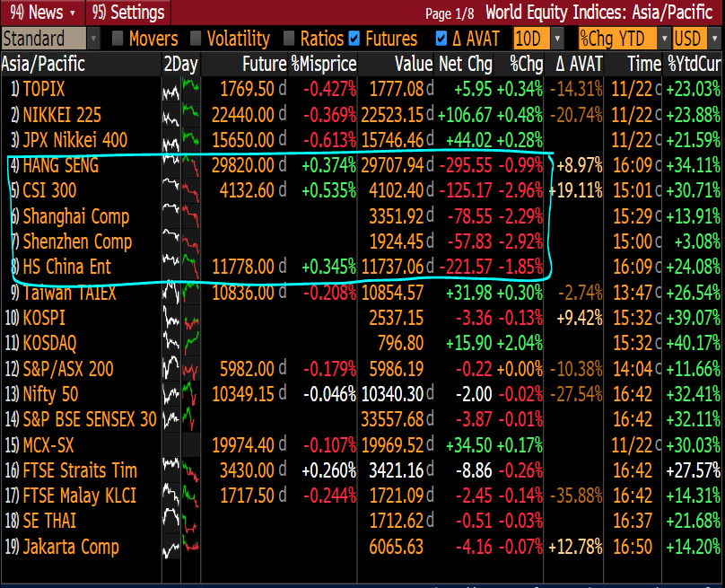
Task: Select the 18) SE THAI index
Action: 40,521
